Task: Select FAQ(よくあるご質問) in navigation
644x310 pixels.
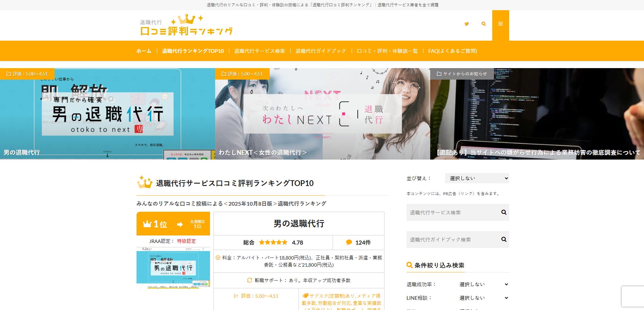Action: pos(452,51)
